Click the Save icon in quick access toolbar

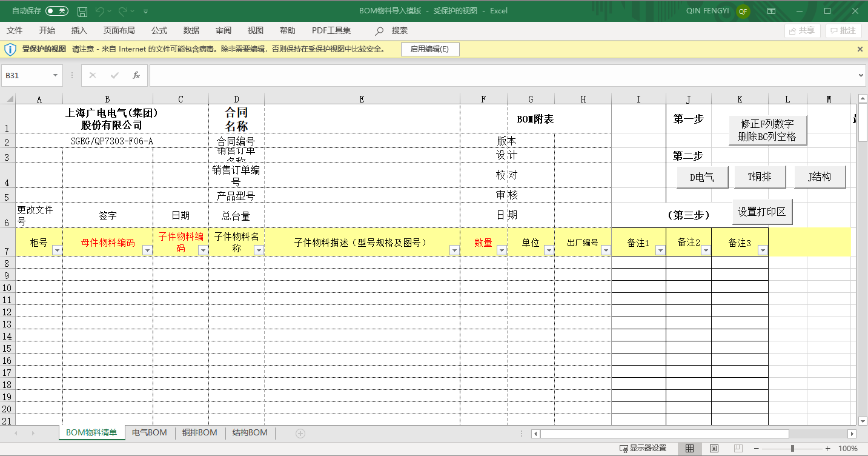coord(82,10)
